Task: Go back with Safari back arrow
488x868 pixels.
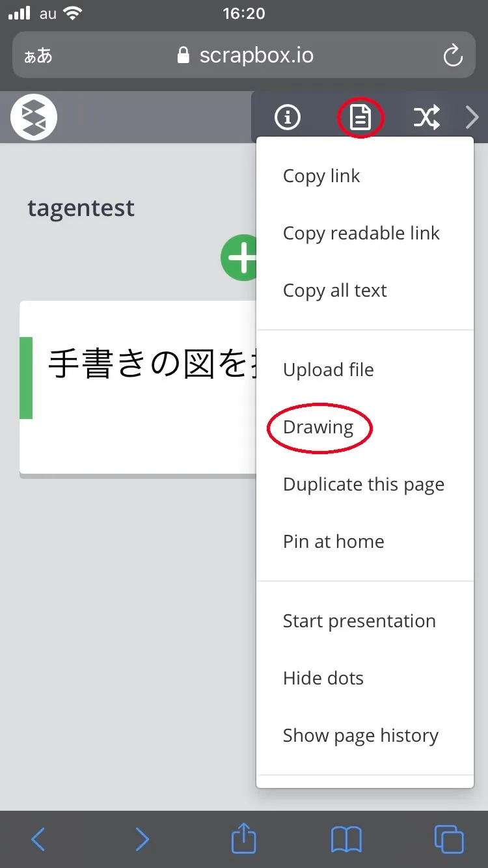Action: pyautogui.click(x=38, y=839)
